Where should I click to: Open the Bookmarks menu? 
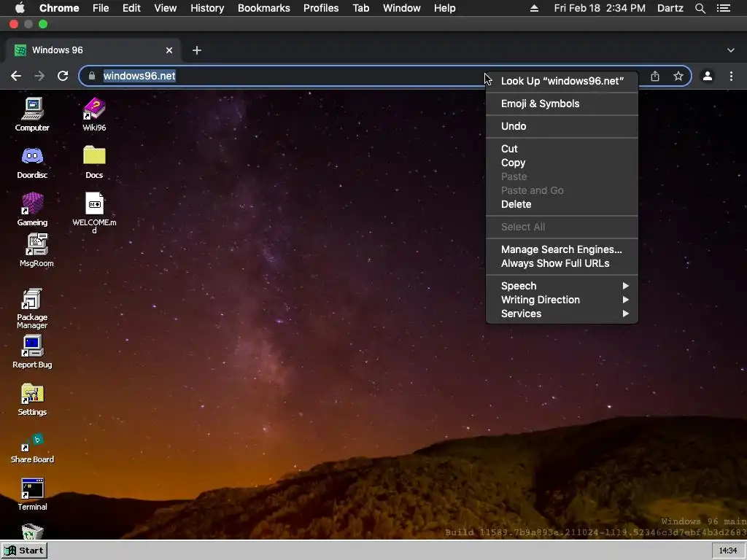[264, 8]
